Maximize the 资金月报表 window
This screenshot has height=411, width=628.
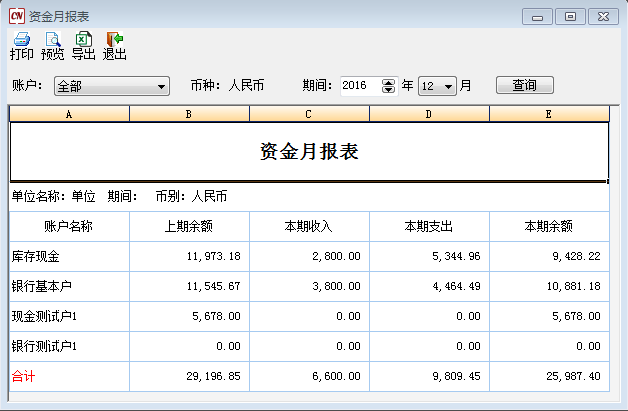(x=571, y=16)
